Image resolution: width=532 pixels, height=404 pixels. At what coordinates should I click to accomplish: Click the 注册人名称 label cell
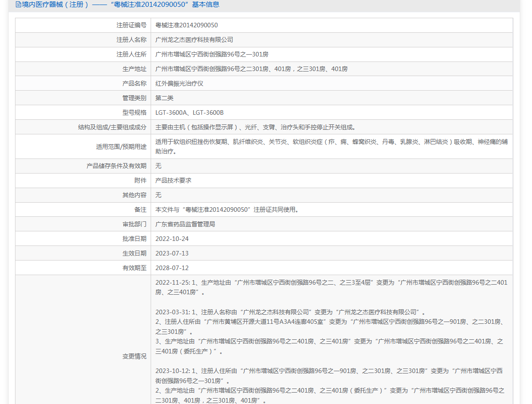(83, 40)
